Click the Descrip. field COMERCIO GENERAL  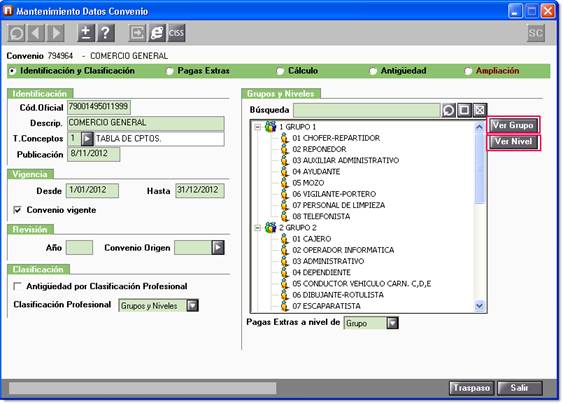pyautogui.click(x=146, y=123)
